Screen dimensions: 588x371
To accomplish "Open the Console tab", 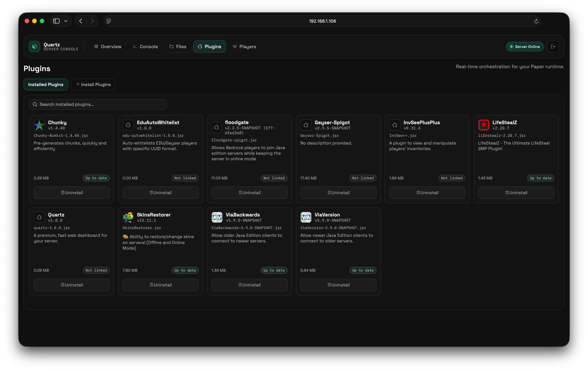I will [145, 46].
